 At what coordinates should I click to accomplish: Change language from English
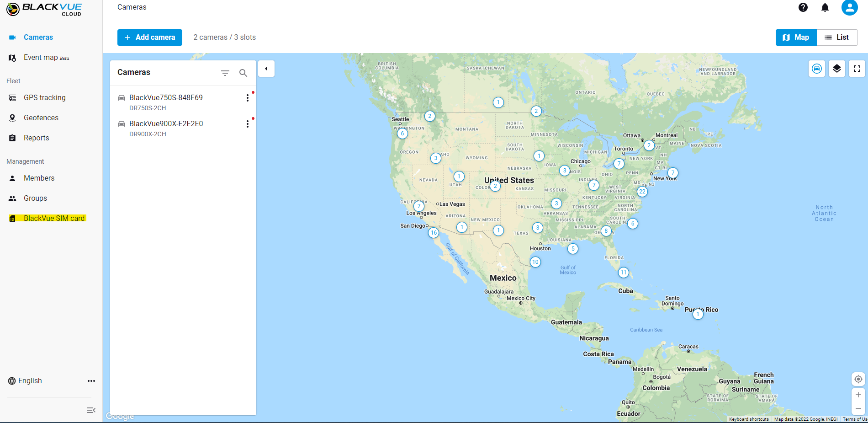pyautogui.click(x=25, y=381)
